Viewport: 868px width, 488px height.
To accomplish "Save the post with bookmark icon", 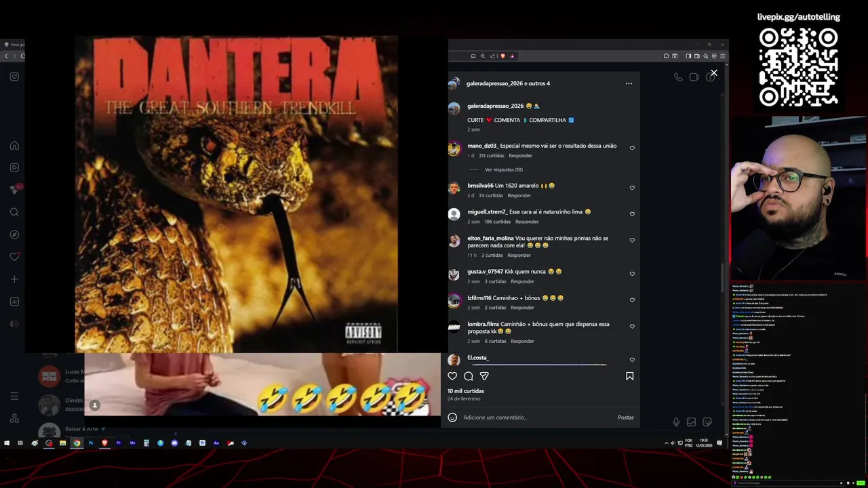I will click(630, 376).
